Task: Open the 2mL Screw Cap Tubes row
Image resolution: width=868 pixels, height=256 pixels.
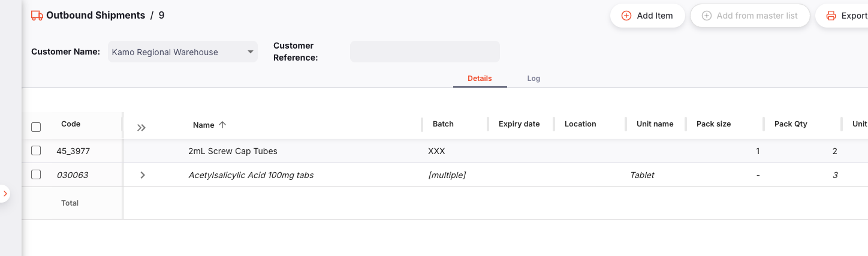Action: pyautogui.click(x=233, y=151)
